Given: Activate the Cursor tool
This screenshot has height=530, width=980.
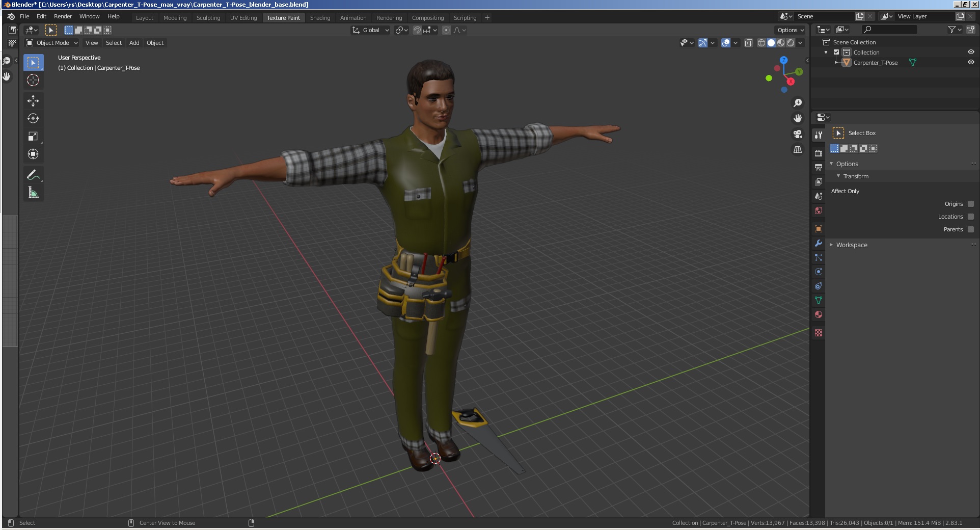Looking at the screenshot, I should tap(33, 81).
